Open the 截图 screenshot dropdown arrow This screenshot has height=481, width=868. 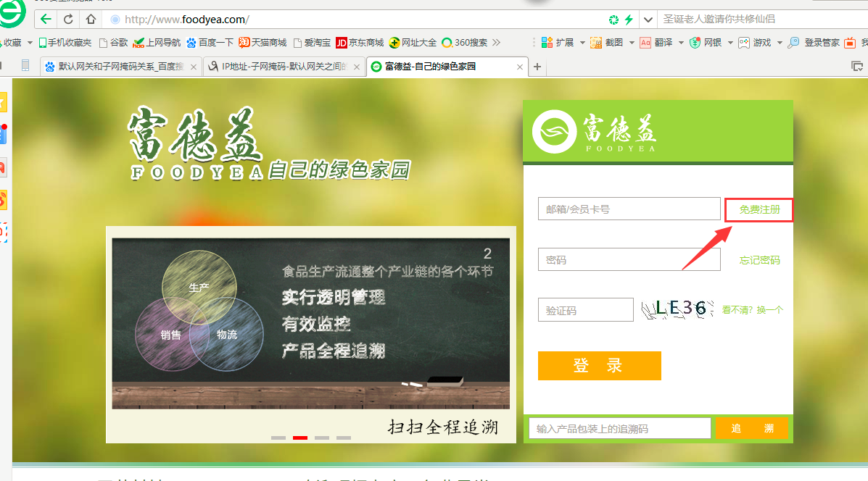pyautogui.click(x=632, y=43)
